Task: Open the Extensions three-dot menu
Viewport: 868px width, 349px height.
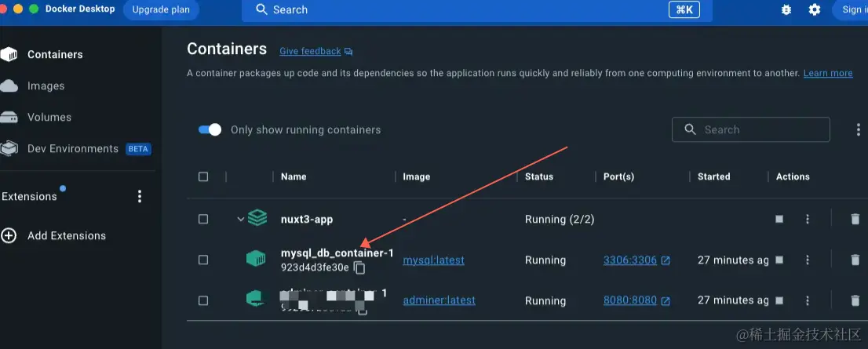Action: pyautogui.click(x=140, y=196)
